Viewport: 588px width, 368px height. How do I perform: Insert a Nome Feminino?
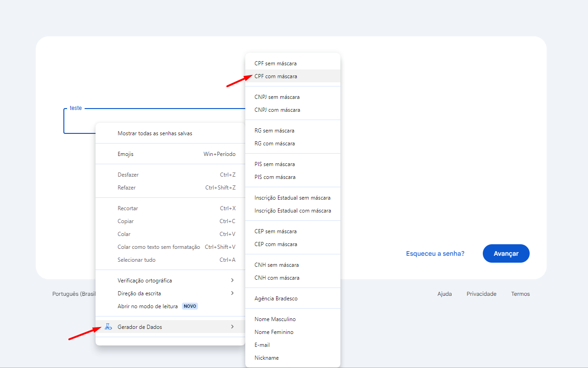pos(293,332)
